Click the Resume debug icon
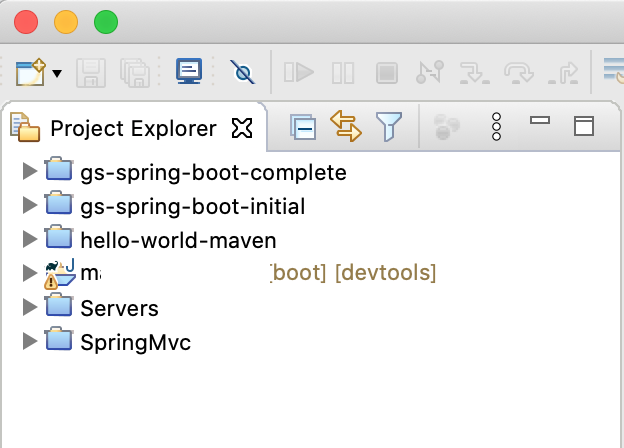This screenshot has height=448, width=624. coord(299,73)
